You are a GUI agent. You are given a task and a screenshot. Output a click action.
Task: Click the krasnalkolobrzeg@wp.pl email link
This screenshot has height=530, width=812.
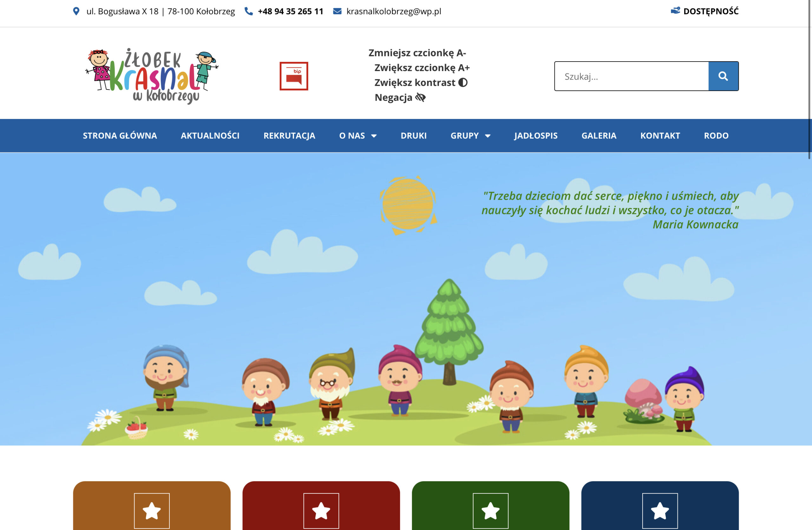(x=393, y=11)
